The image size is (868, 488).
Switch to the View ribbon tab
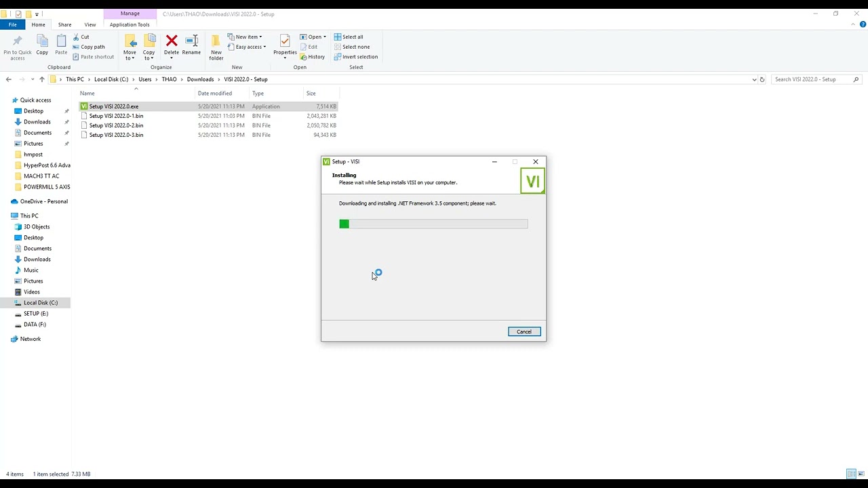(x=90, y=24)
